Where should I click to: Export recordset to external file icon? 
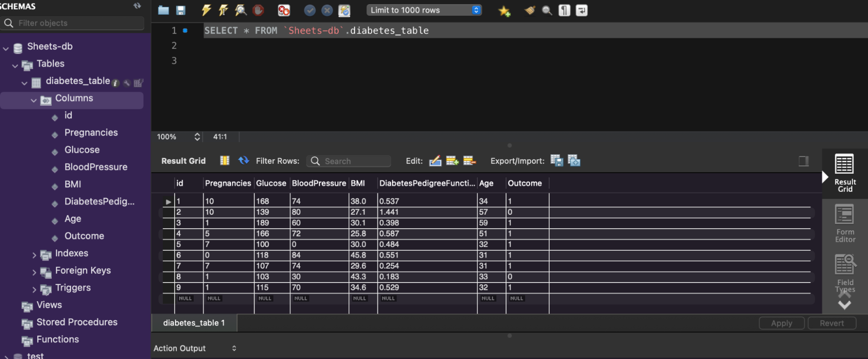pos(556,161)
